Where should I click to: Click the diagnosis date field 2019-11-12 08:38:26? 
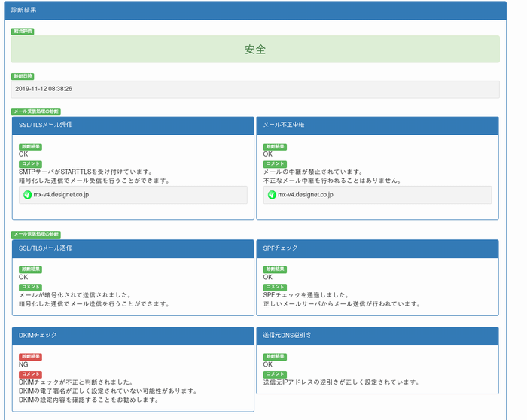255,89
